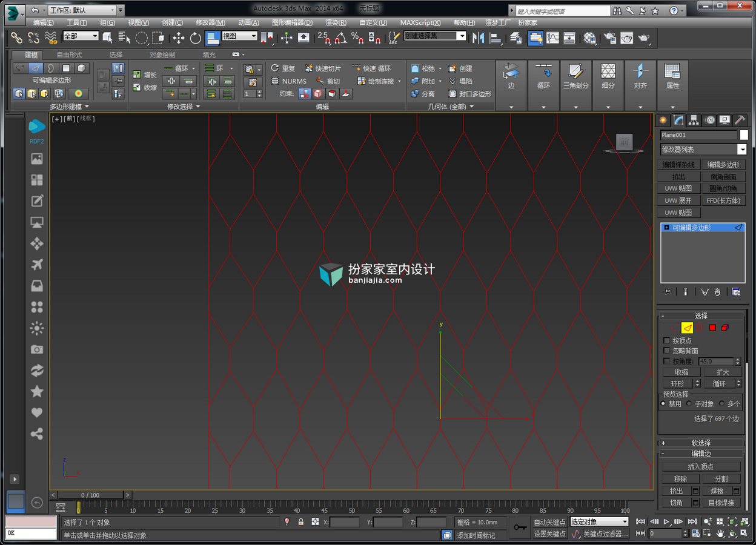Viewport: 756px width, 545px height.
Task: Click the 目标焊接 button
Action: pos(721,503)
